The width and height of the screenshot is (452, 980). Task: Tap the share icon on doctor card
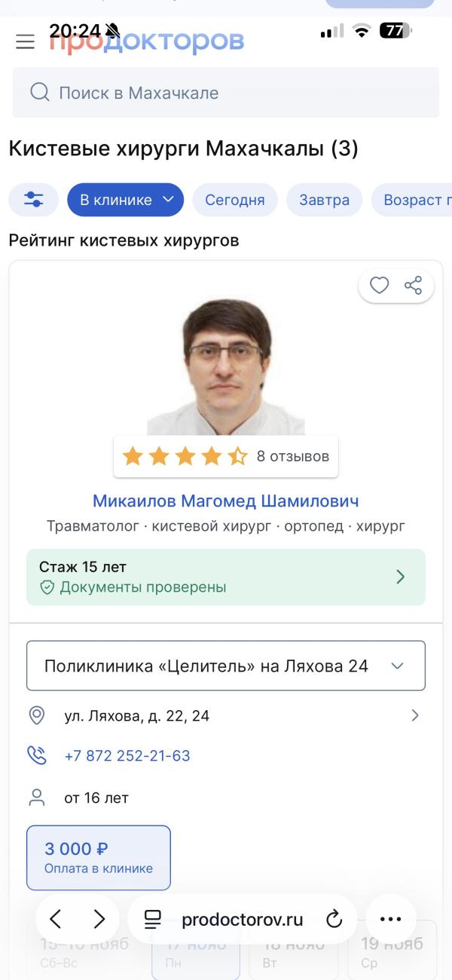pos(413,286)
